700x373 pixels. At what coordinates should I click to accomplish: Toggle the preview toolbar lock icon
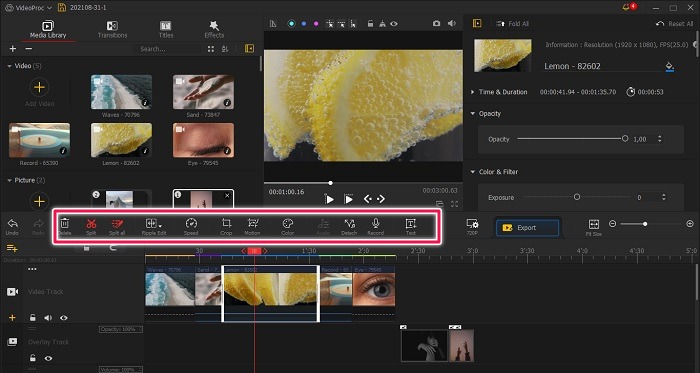click(x=371, y=24)
